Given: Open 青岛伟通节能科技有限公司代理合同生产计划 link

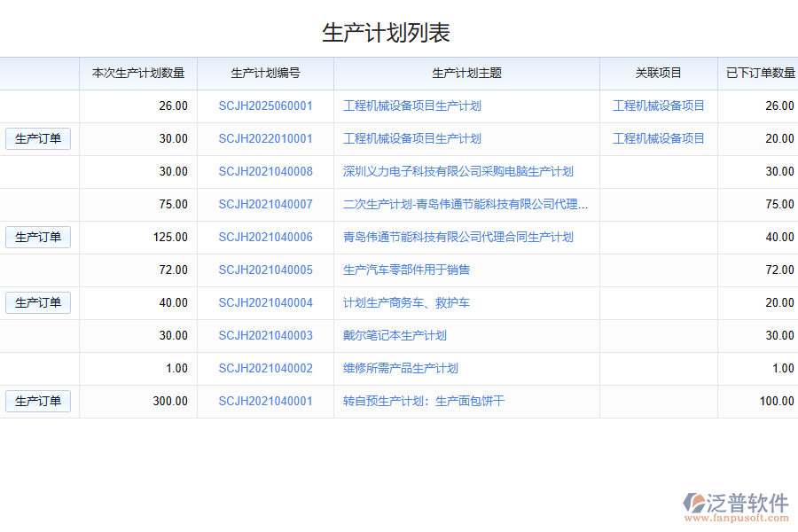Looking at the screenshot, I should (x=458, y=238).
